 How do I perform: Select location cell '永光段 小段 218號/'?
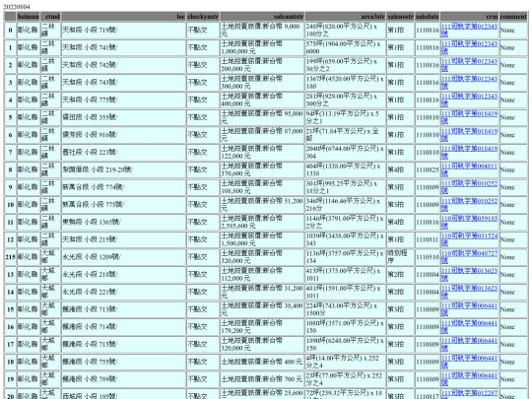coord(123,275)
